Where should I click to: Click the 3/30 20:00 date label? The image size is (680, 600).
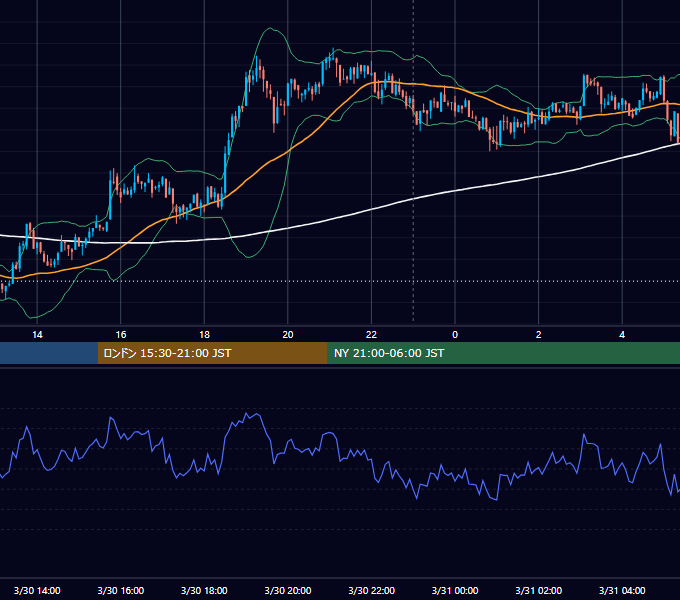click(288, 590)
